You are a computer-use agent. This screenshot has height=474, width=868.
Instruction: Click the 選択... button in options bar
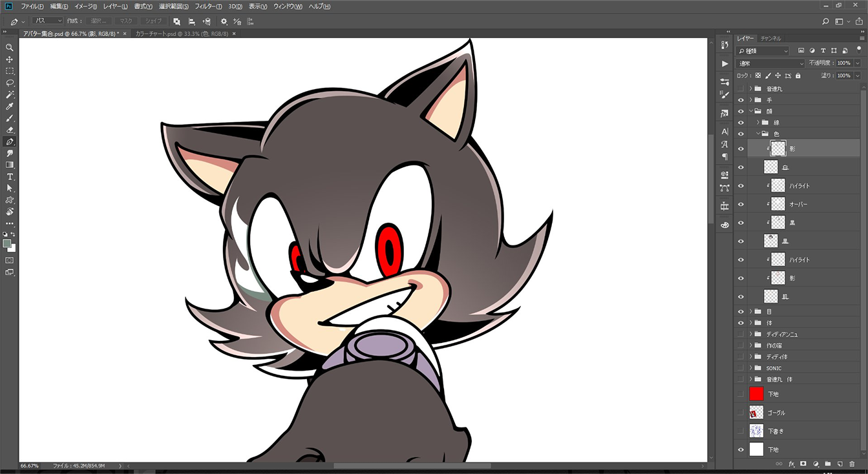[x=98, y=21]
